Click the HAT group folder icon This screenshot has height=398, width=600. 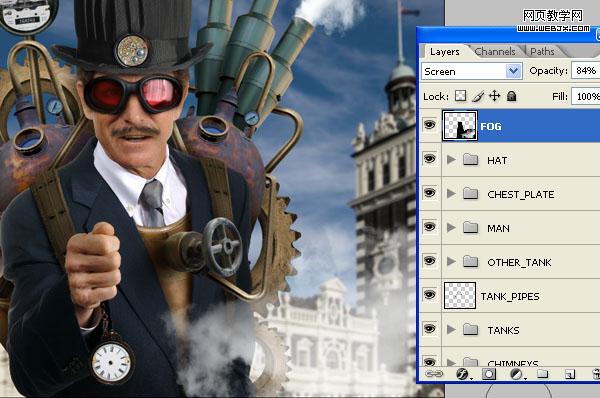[470, 159]
